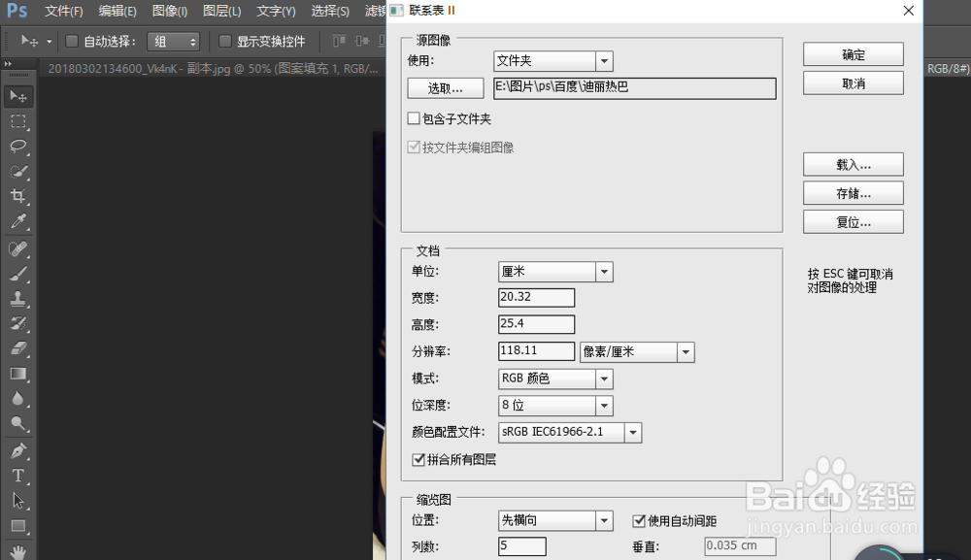Enable the 包含子文件夹 checkbox
This screenshot has width=971, height=560.
pos(412,118)
